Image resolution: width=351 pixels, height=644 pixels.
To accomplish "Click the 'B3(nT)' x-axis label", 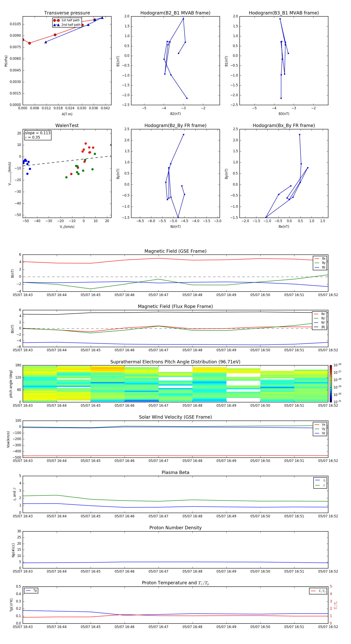I will point(284,114).
